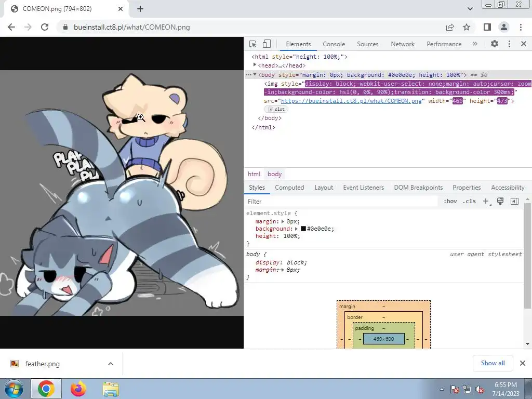View site information lock icon

65,27
